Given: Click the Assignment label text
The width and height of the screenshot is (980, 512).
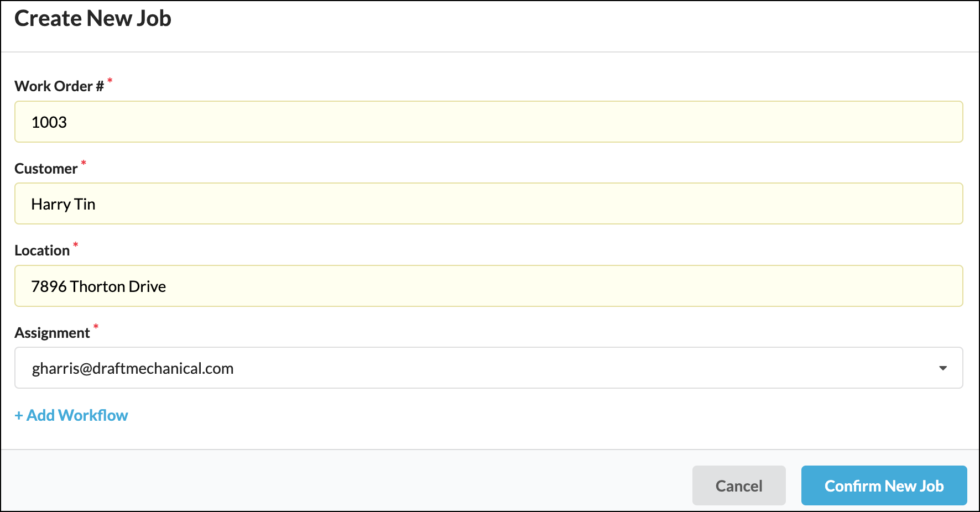Looking at the screenshot, I should [52, 333].
